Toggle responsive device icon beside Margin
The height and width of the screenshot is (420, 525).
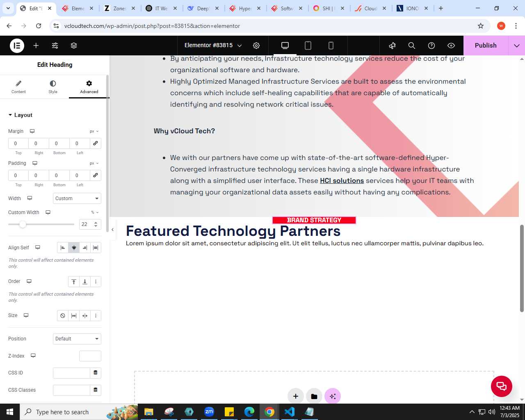point(32,131)
